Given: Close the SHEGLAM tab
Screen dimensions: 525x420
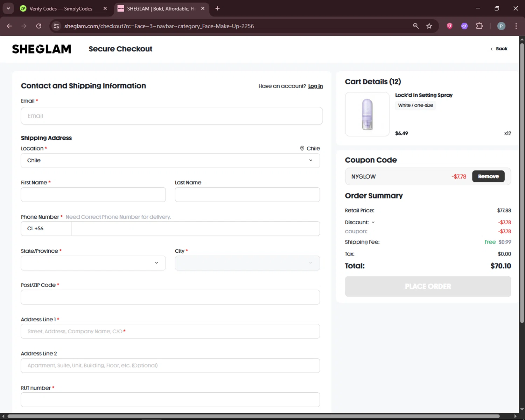Looking at the screenshot, I should pos(203,8).
